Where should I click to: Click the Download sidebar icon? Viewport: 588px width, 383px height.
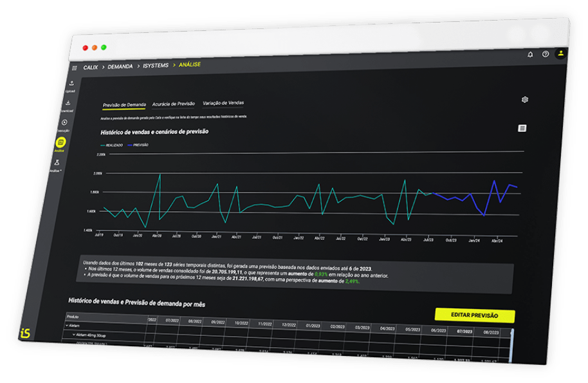pos(68,102)
